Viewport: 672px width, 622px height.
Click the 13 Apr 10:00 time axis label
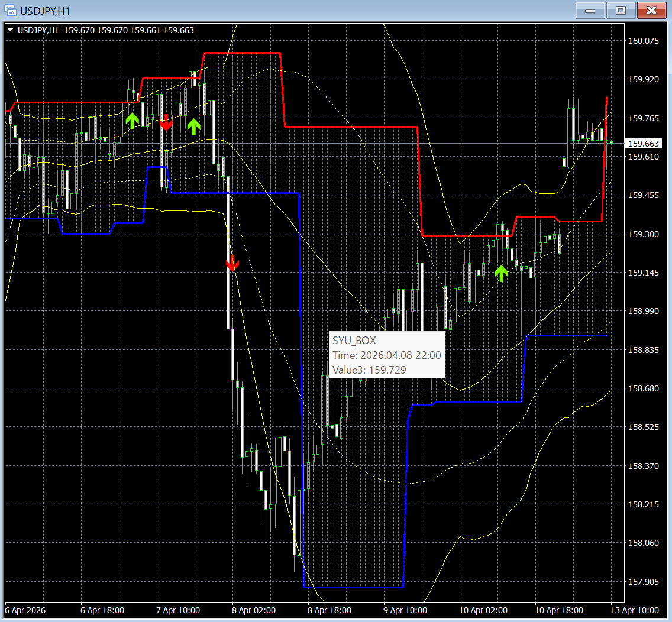tap(634, 610)
